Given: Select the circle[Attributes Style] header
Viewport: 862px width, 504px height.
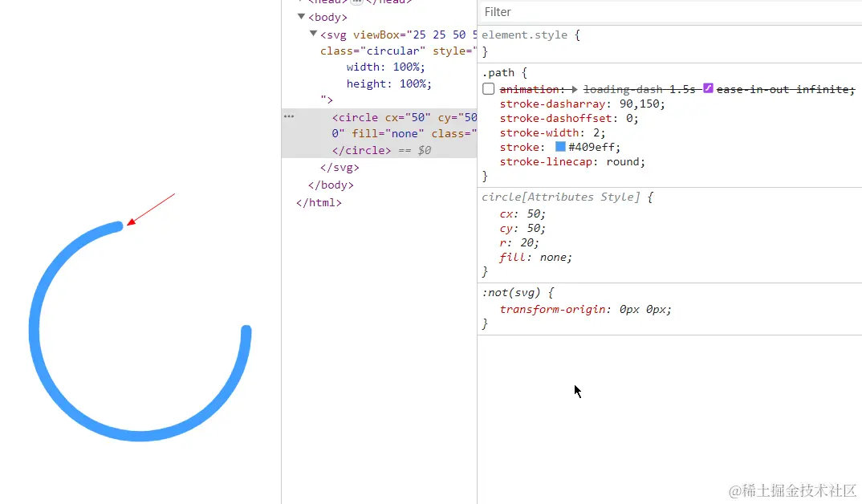Looking at the screenshot, I should [561, 197].
